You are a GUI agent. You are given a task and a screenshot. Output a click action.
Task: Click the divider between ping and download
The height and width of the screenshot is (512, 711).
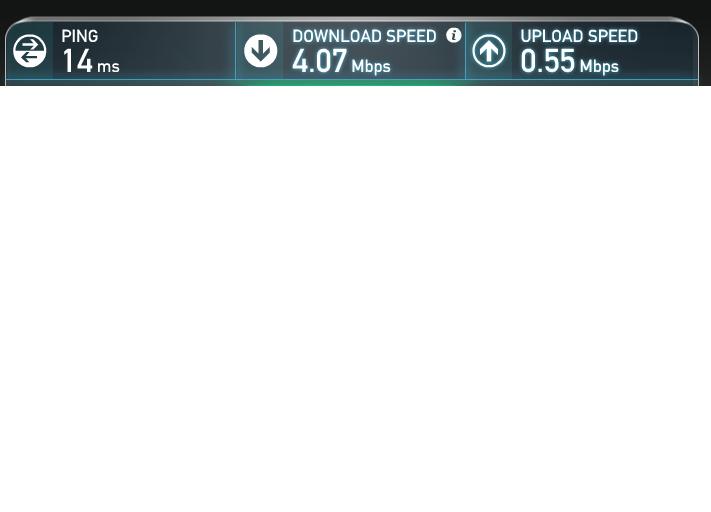[x=235, y=51]
